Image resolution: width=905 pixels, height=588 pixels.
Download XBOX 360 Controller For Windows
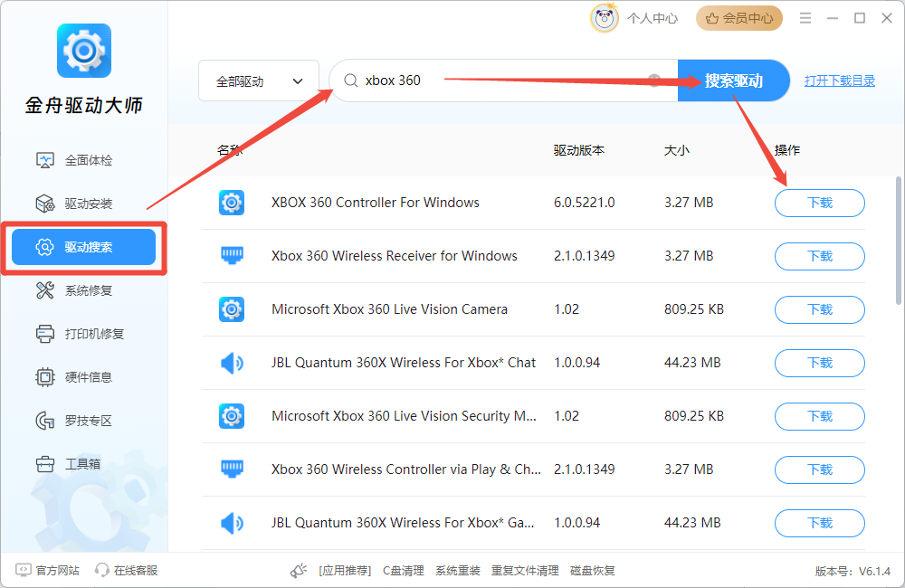(x=820, y=203)
